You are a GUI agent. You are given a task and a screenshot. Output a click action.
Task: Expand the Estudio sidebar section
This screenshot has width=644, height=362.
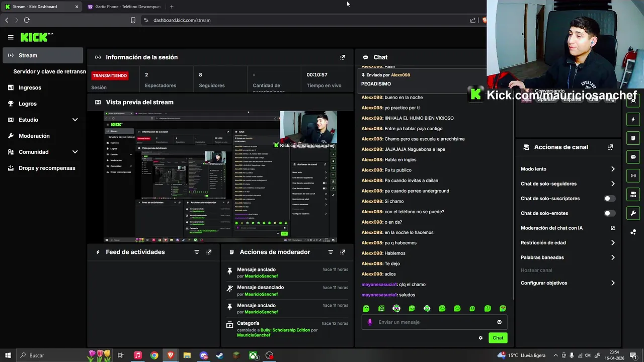tap(75, 120)
